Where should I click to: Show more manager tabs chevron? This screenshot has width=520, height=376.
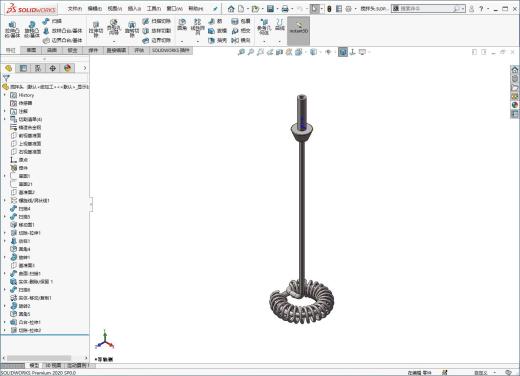point(85,68)
